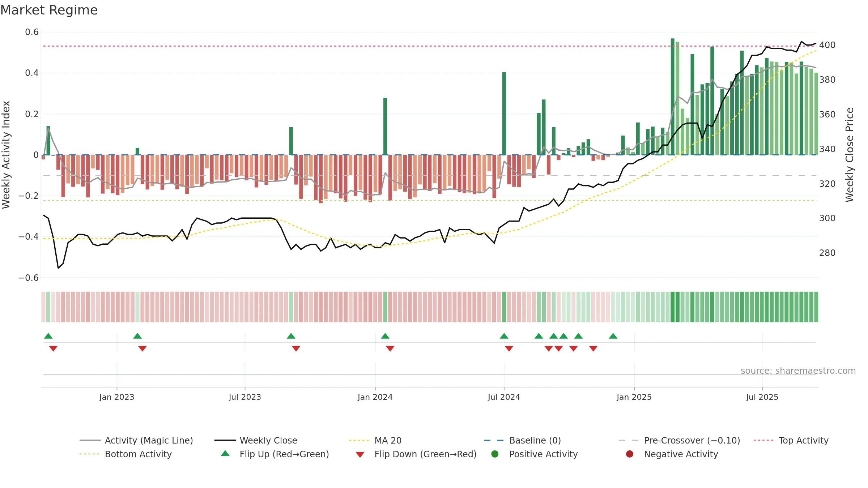This screenshot has width=868, height=488.
Task: Toggle the Negative Activity red circle legend icon
Action: [x=630, y=454]
